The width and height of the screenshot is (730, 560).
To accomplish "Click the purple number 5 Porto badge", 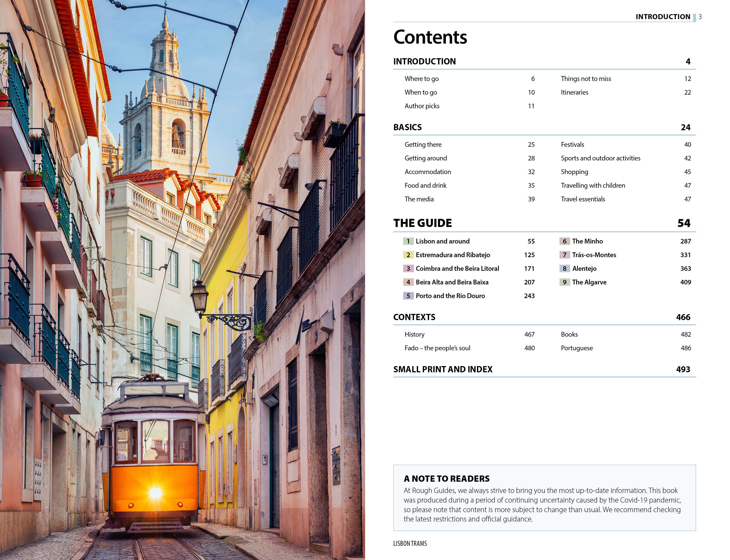I will [x=408, y=296].
